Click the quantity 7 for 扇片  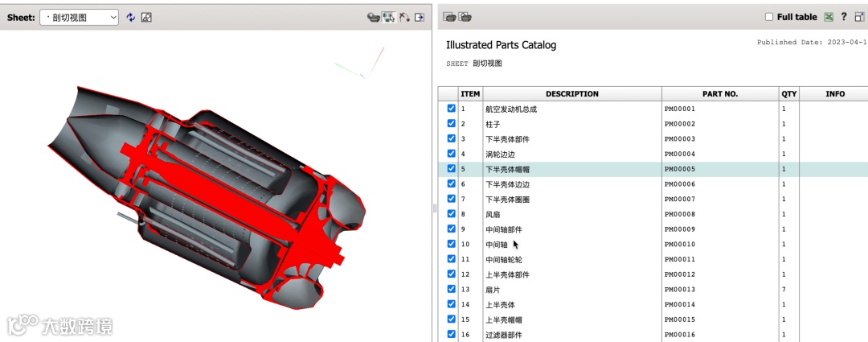coord(784,290)
